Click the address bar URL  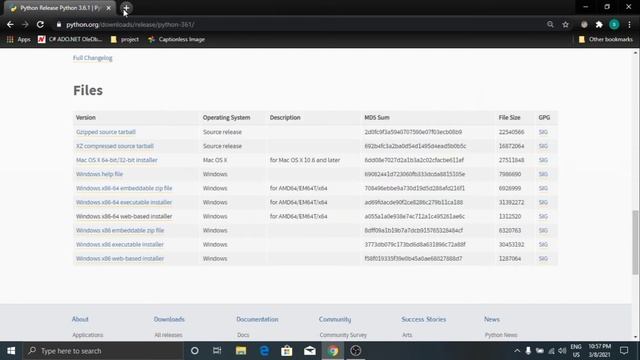(x=130, y=24)
